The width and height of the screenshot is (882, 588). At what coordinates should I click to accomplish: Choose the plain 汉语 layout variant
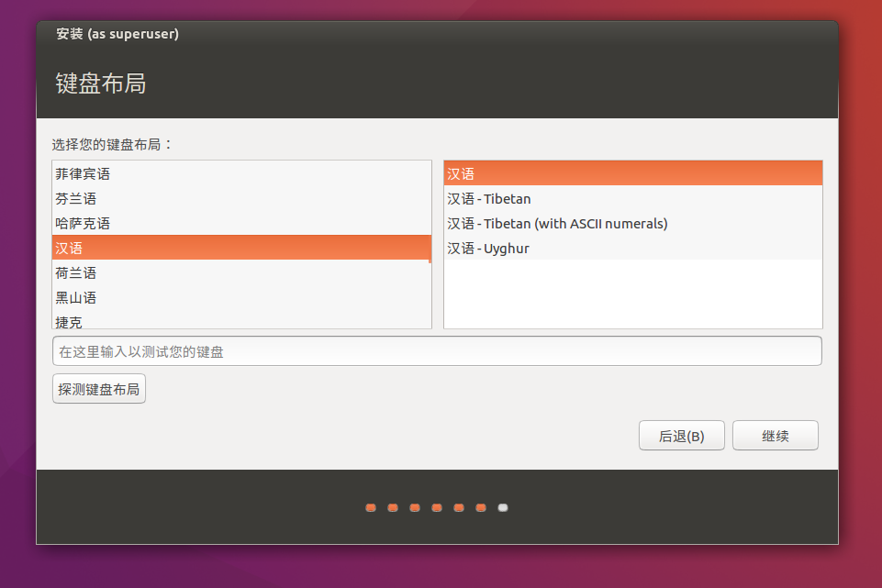point(632,173)
